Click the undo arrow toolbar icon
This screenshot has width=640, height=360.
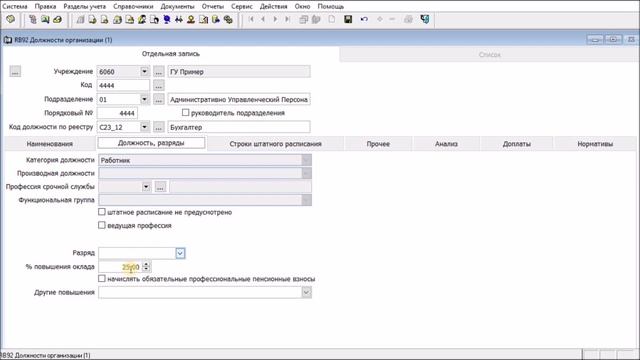pyautogui.click(x=364, y=19)
